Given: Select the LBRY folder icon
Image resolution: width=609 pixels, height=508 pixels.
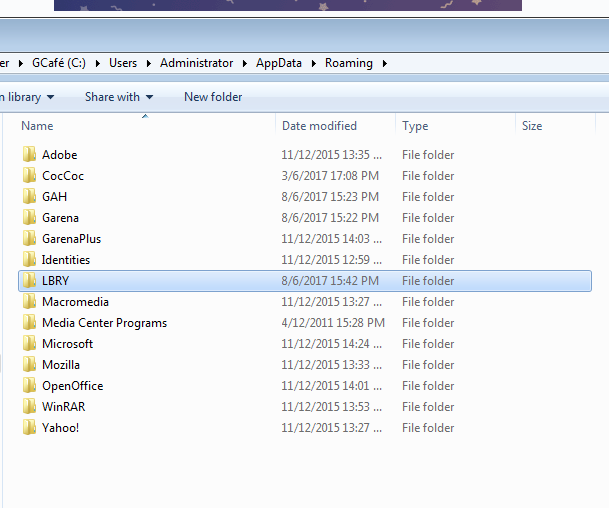Looking at the screenshot, I should [29, 280].
